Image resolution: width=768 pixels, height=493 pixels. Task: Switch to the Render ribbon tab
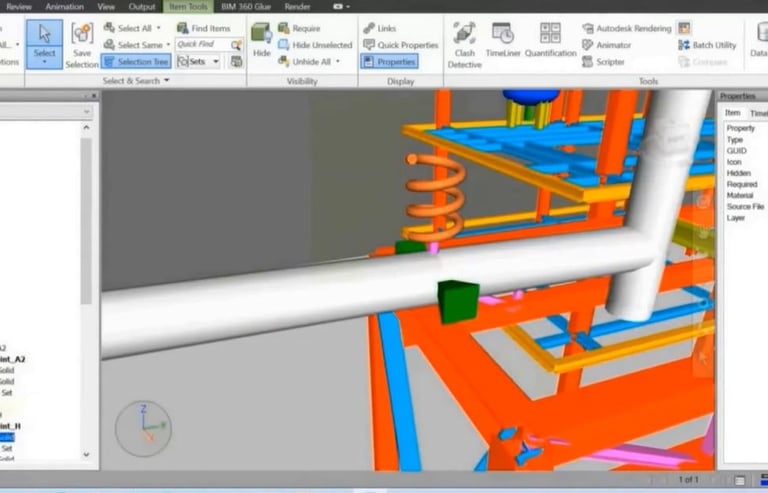tap(297, 6)
